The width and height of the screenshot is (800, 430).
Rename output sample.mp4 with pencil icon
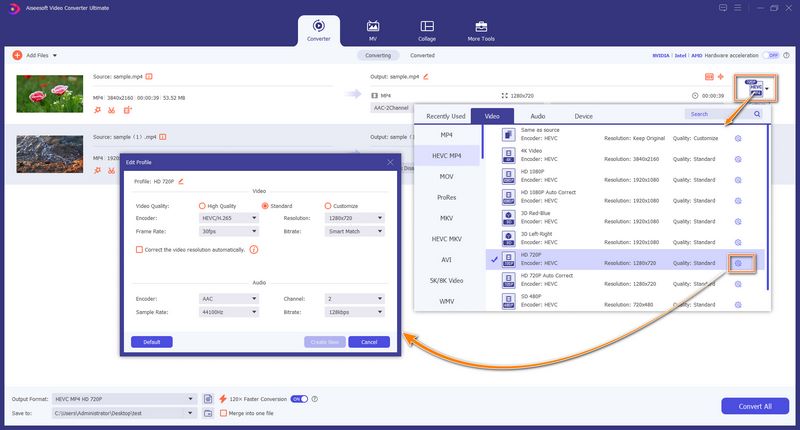[426, 77]
